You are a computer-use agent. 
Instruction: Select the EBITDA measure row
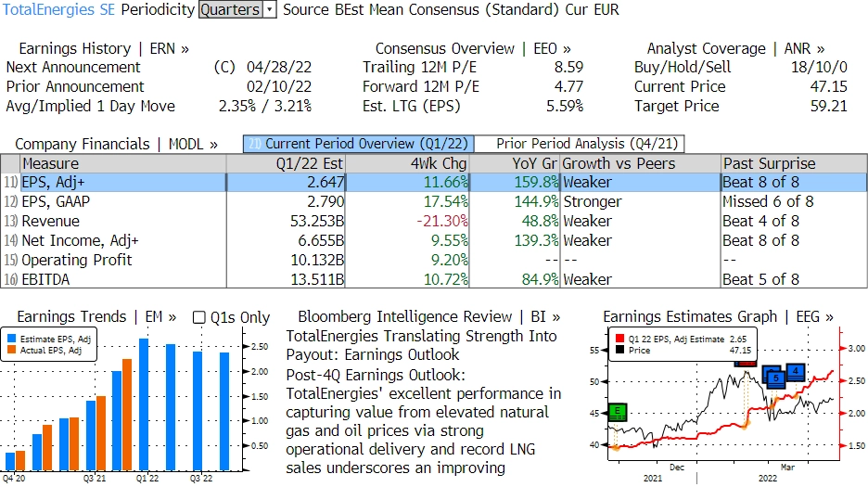pyautogui.click(x=434, y=279)
